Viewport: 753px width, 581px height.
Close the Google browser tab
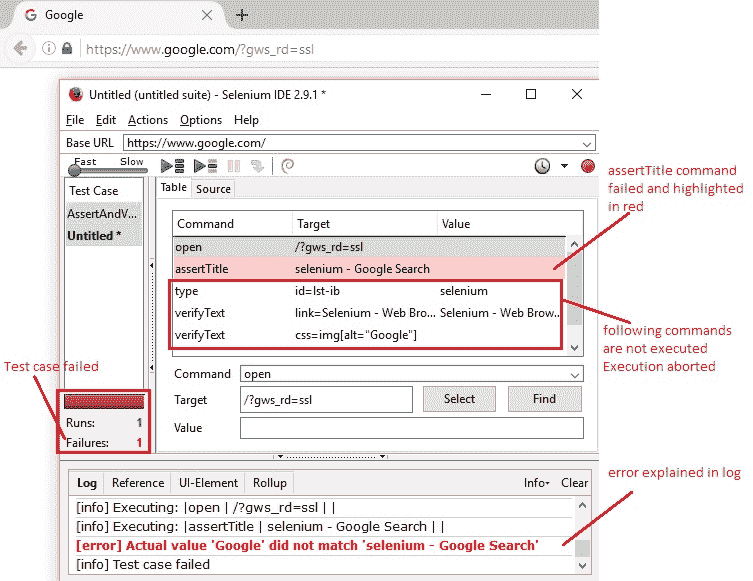point(207,15)
